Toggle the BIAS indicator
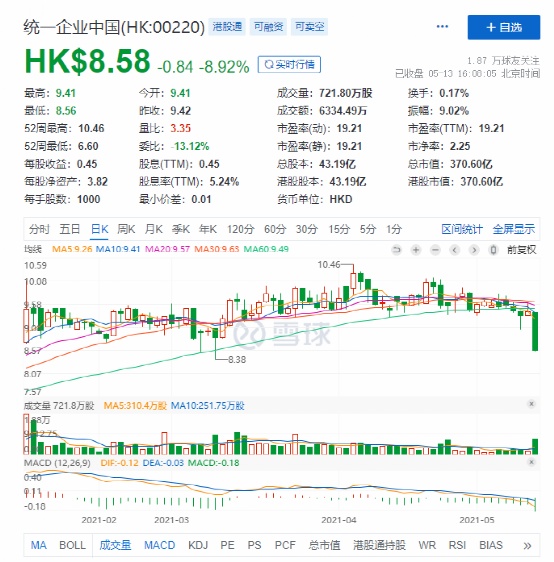Viewport: 554px width, 562px height. tap(491, 545)
